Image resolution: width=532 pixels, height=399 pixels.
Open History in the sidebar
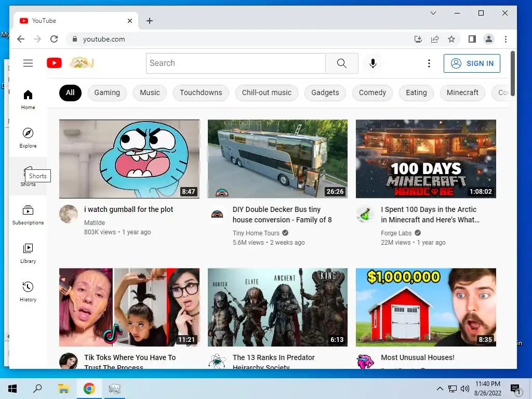pos(28,292)
